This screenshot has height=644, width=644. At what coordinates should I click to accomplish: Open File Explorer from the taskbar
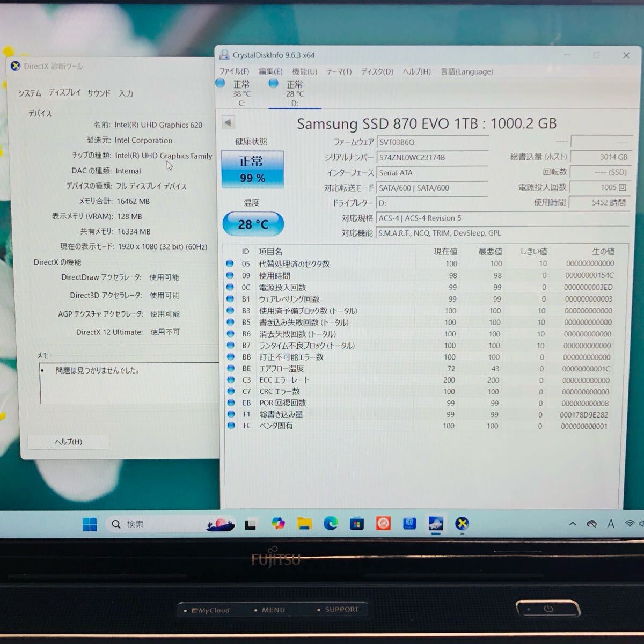tap(304, 524)
